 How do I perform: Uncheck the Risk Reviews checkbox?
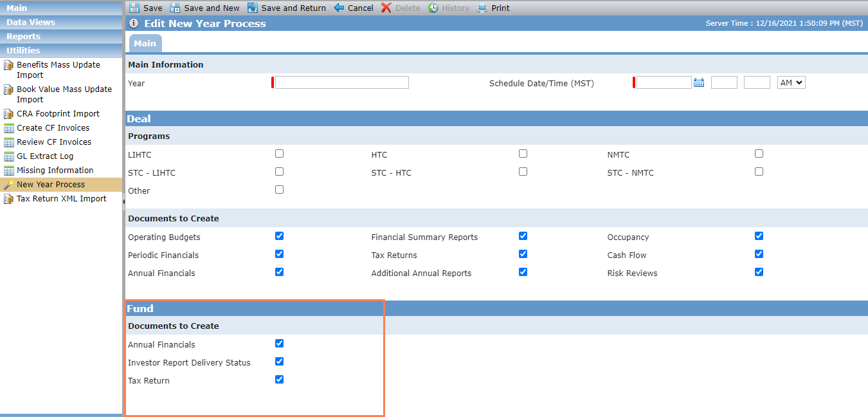pyautogui.click(x=759, y=272)
